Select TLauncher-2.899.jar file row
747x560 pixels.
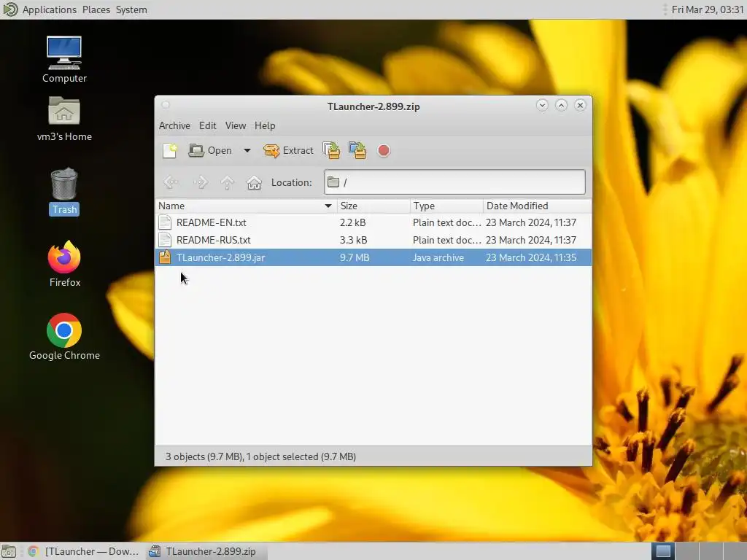click(x=373, y=257)
